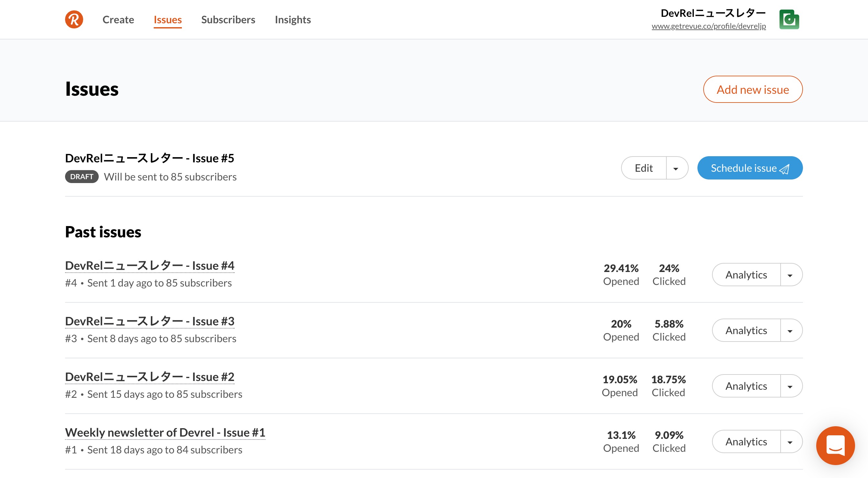Viewport: 868px width, 478px height.
Task: Open Weekly newsletter of Devrel Issue #1
Action: click(165, 432)
